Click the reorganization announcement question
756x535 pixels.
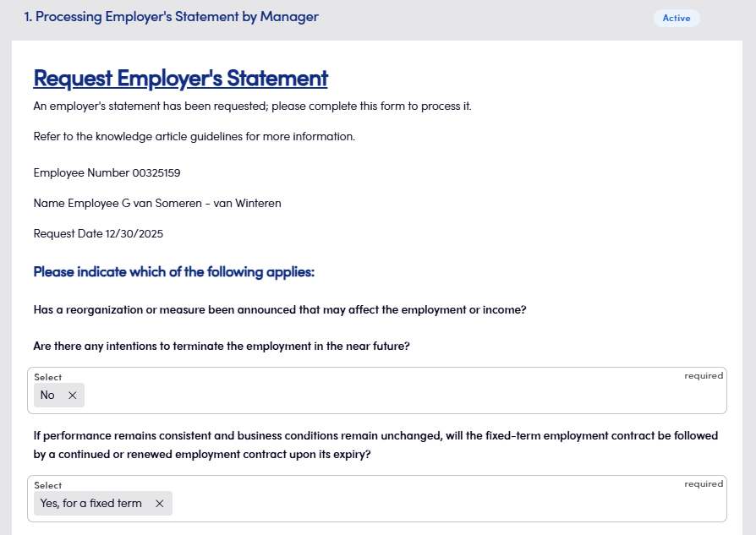(x=280, y=310)
